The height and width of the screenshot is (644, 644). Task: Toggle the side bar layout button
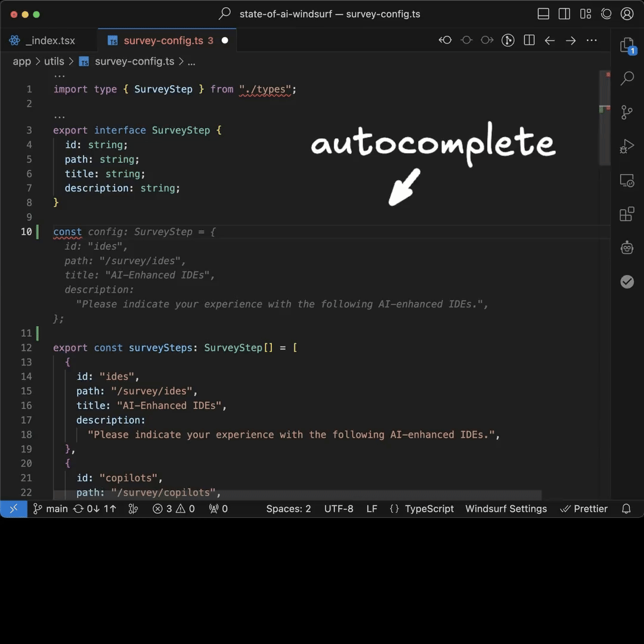pos(564,14)
